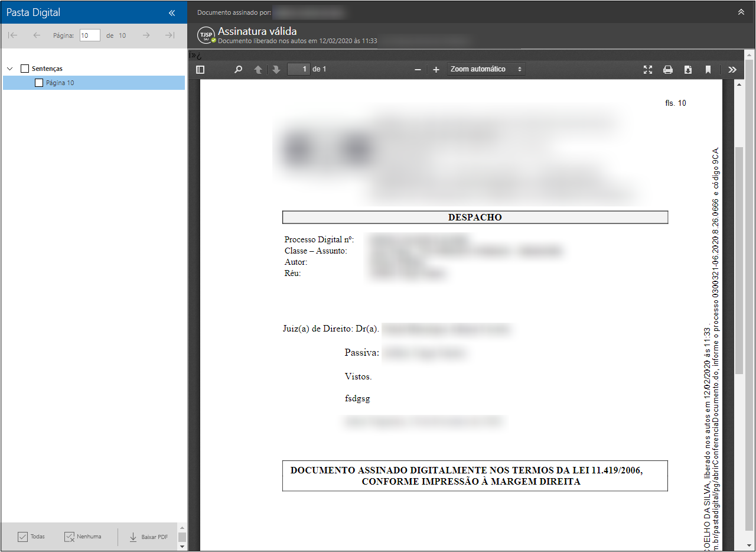Screen dimensions: 756x552
Task: Click the Assinatura válida heading
Action: coord(258,31)
